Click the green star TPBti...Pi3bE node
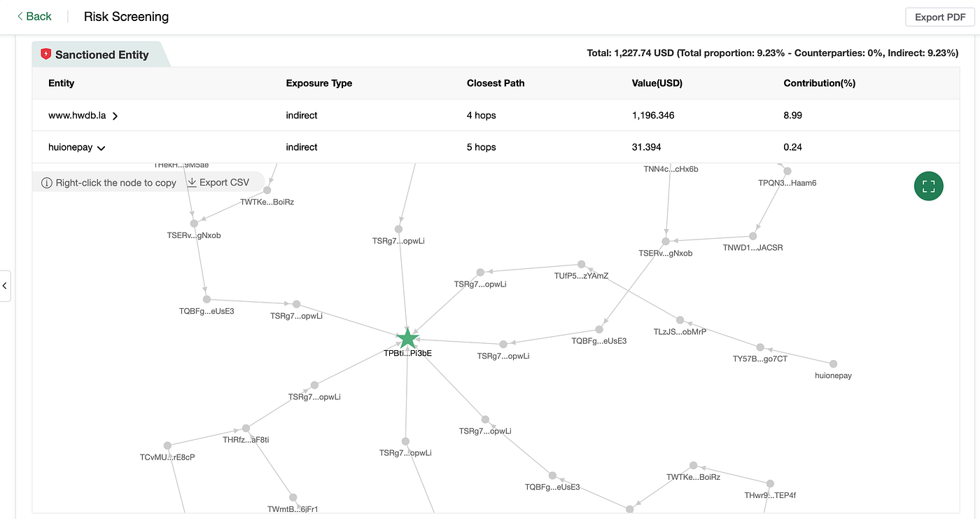 (x=407, y=339)
